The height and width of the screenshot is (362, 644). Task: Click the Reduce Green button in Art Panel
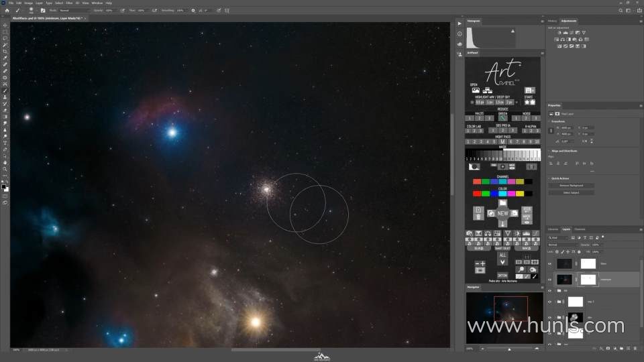[502, 118]
